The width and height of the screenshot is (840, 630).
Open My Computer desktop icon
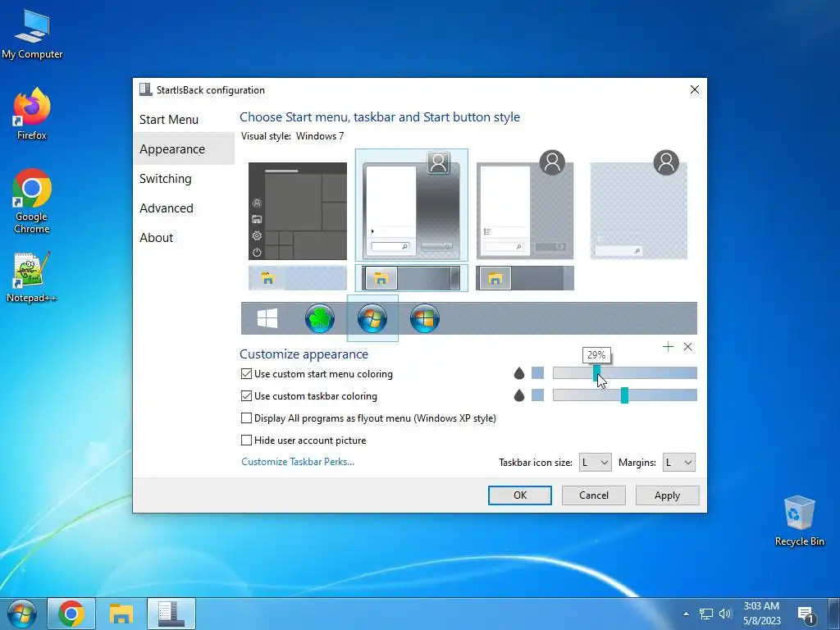[x=32, y=33]
